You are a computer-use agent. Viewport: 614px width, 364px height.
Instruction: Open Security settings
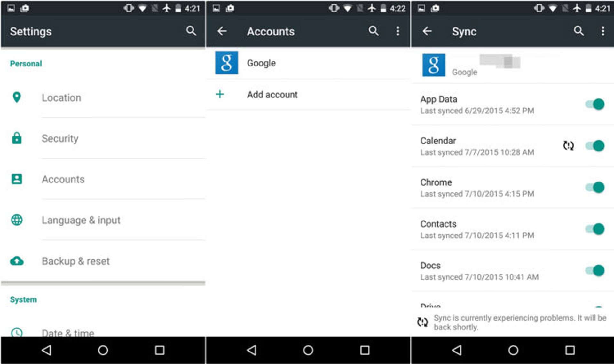click(x=103, y=138)
